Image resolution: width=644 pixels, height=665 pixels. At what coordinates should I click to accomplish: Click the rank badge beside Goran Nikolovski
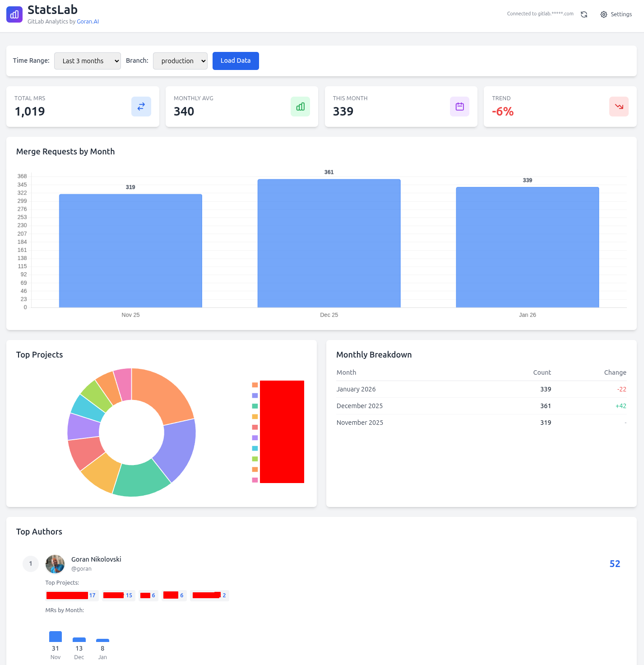[30, 564]
